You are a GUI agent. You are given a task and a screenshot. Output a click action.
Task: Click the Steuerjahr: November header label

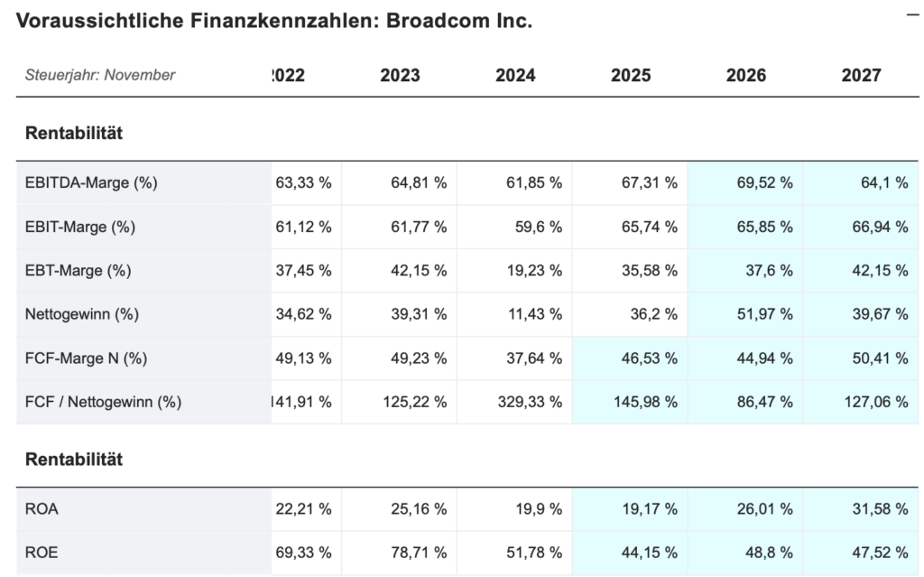coord(100,76)
